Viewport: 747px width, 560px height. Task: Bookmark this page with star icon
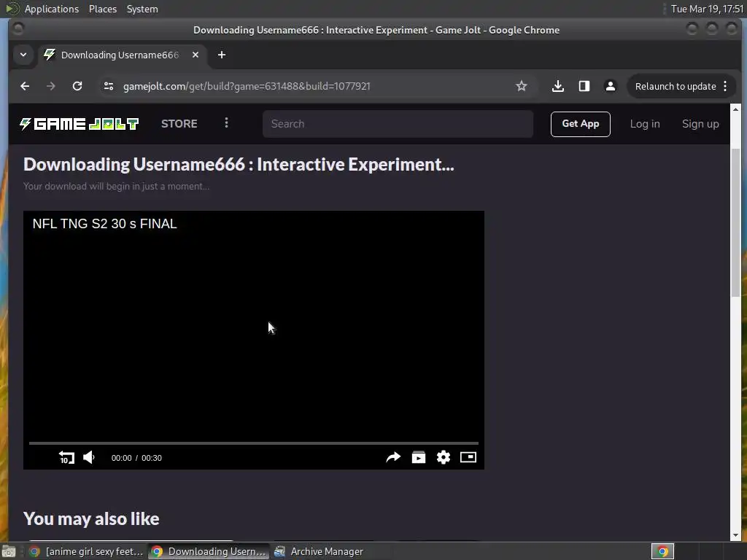(521, 86)
